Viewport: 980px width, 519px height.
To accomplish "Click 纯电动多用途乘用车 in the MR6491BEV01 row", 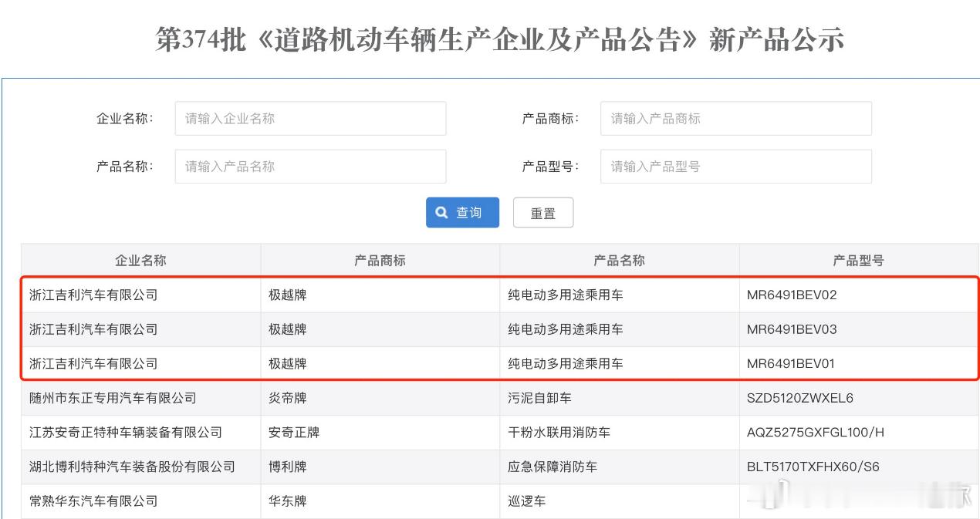I will click(566, 363).
